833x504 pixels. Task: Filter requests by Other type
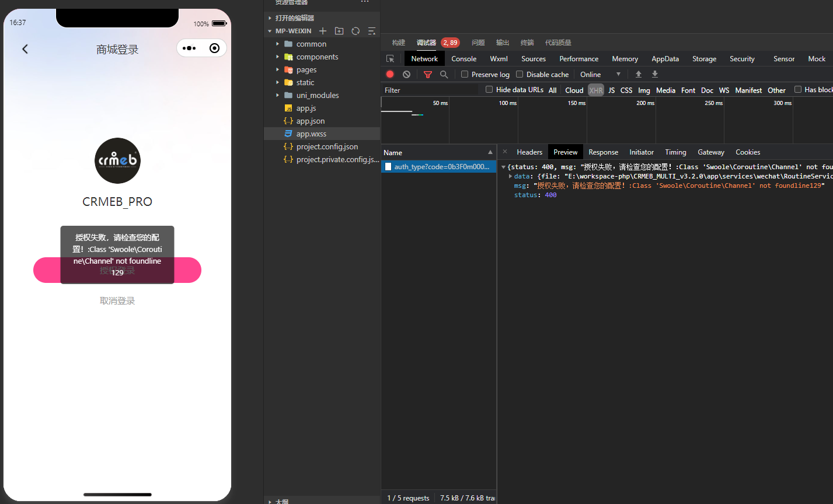(x=776, y=90)
